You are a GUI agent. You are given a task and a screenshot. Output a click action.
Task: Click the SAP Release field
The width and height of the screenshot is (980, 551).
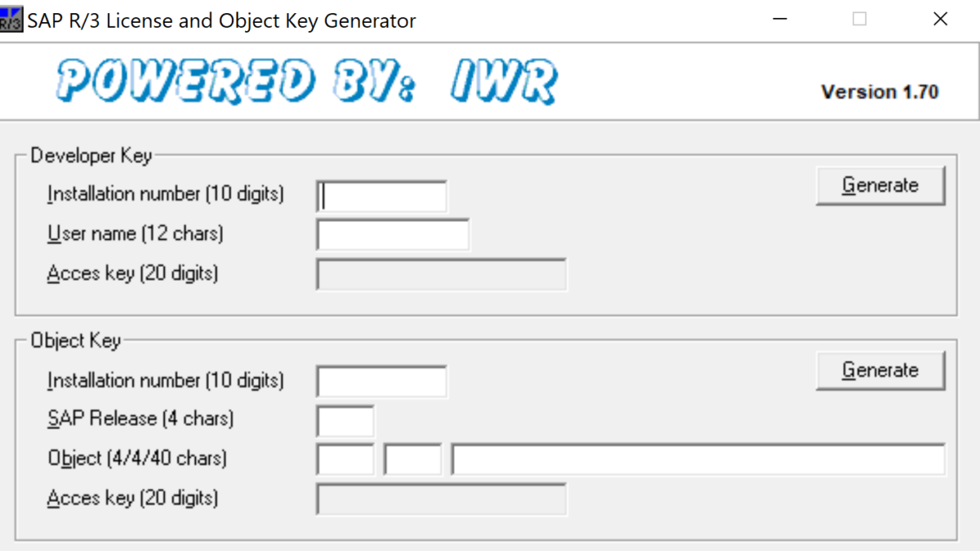345,421
